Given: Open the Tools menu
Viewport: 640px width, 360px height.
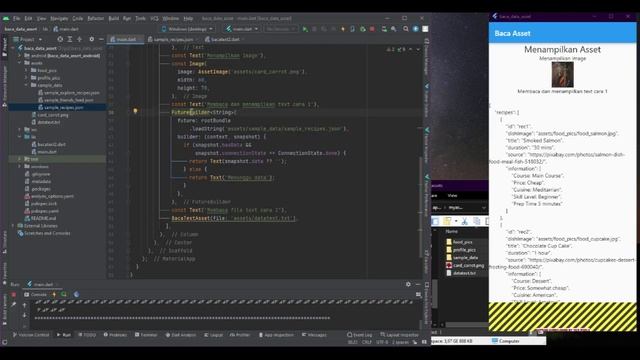Looking at the screenshot, I should [x=140, y=18].
